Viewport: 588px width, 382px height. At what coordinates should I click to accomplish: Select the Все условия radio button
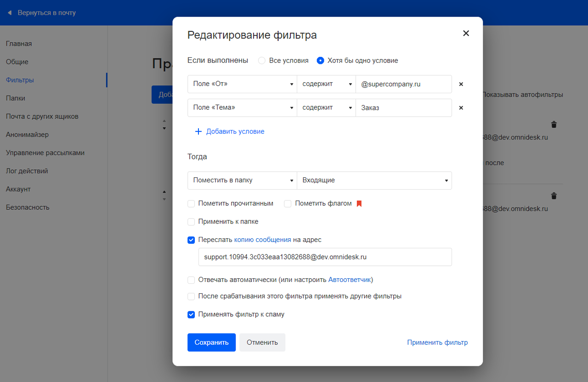(262, 61)
